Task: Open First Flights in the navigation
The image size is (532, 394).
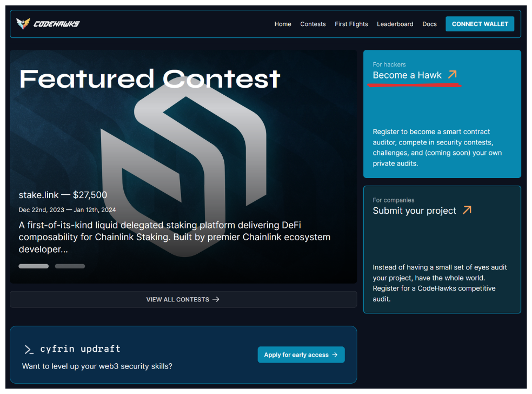Action: (x=351, y=24)
